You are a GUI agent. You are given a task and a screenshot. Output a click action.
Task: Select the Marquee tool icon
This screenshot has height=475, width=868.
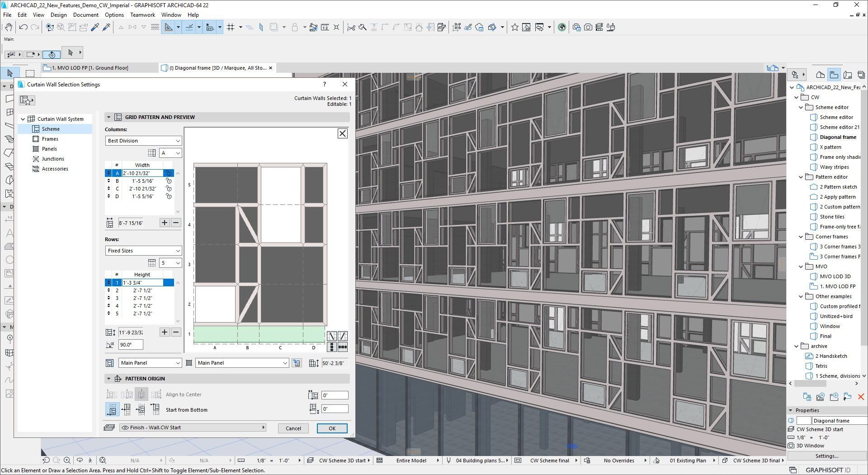click(x=30, y=73)
